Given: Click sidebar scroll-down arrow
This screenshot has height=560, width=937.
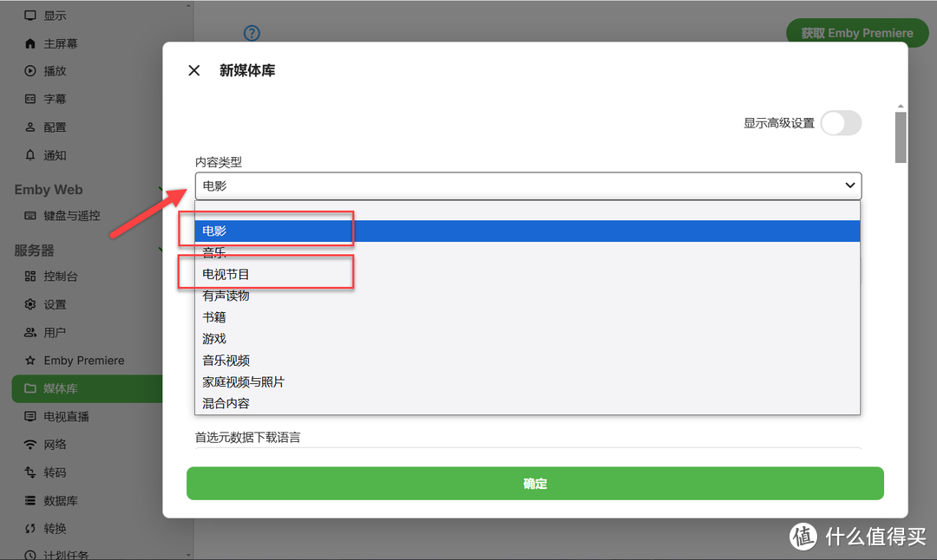Looking at the screenshot, I should [x=188, y=555].
